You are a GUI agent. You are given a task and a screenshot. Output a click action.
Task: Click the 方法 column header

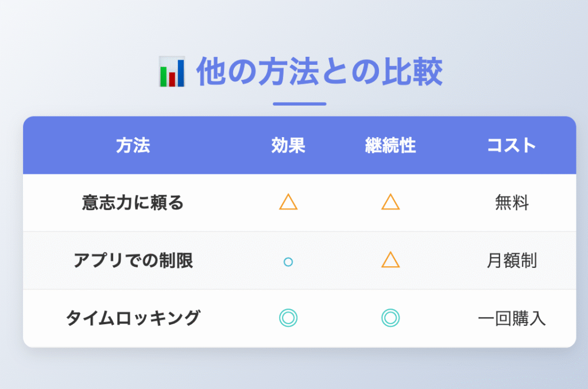click(x=133, y=145)
